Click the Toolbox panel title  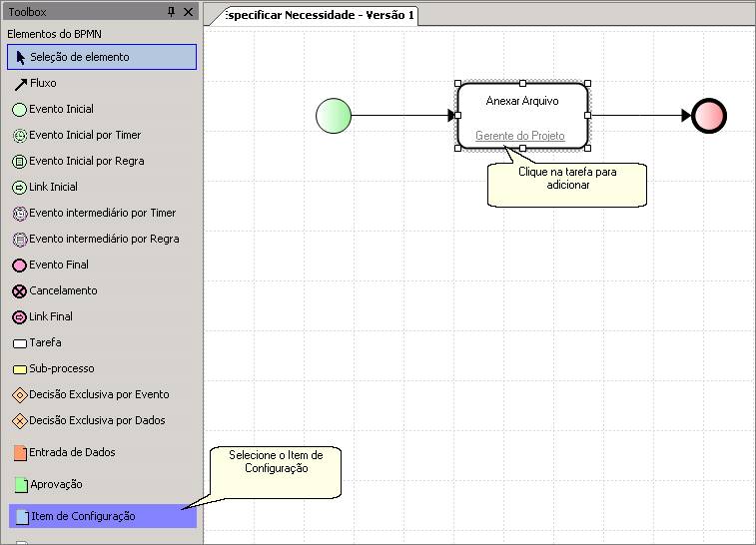click(x=27, y=12)
